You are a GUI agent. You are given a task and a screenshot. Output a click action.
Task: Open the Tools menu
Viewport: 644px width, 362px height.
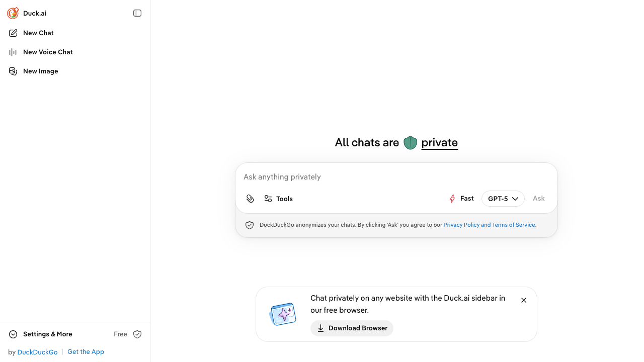click(x=278, y=199)
